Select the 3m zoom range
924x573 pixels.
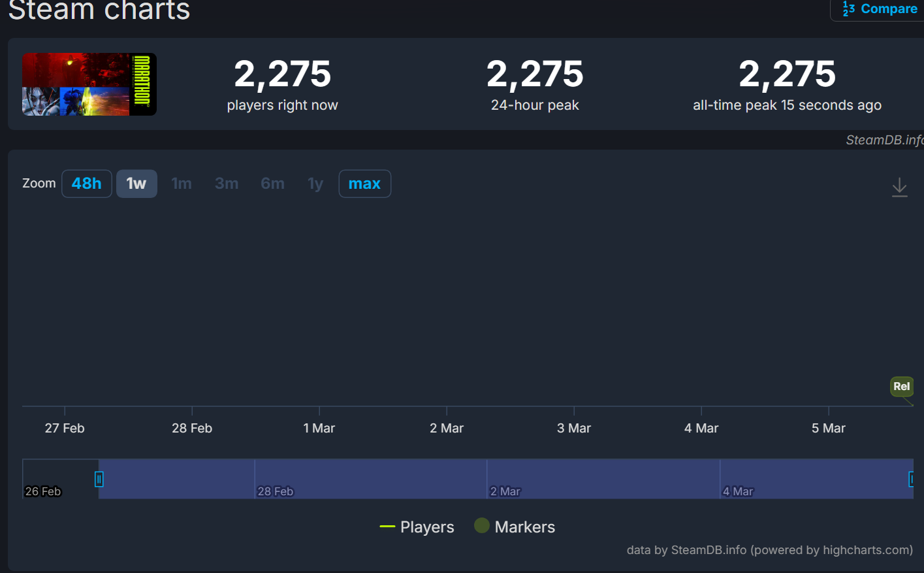[227, 184]
